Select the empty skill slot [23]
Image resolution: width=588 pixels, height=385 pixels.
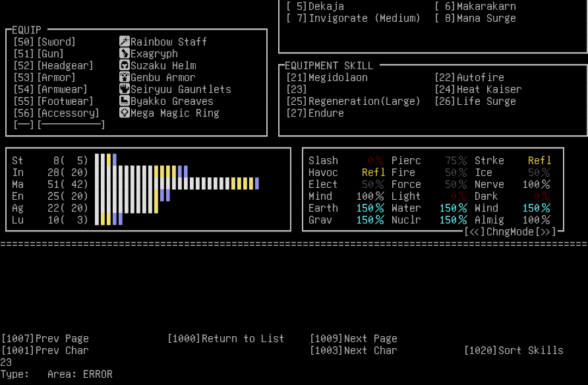click(296, 89)
